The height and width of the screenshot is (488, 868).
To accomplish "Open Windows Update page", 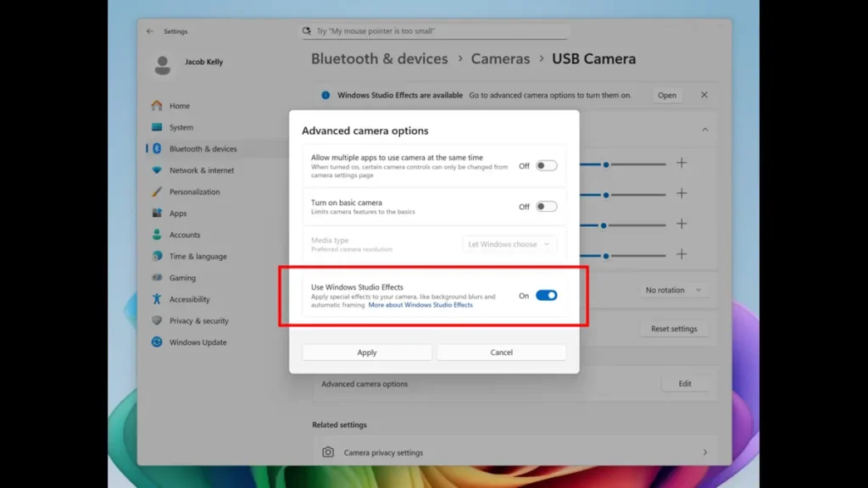I will pyautogui.click(x=198, y=342).
